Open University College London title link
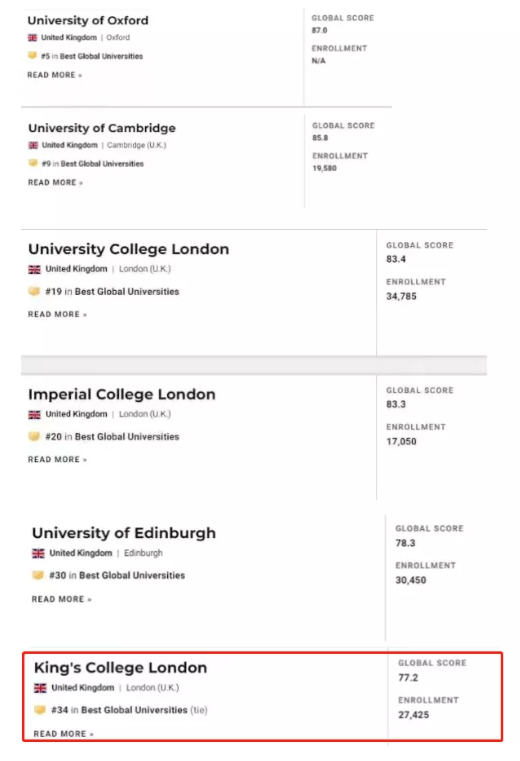520x761 pixels. tap(129, 249)
